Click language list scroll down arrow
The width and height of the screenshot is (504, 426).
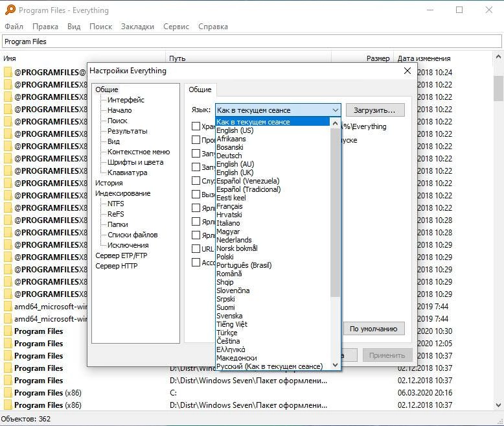pos(336,365)
